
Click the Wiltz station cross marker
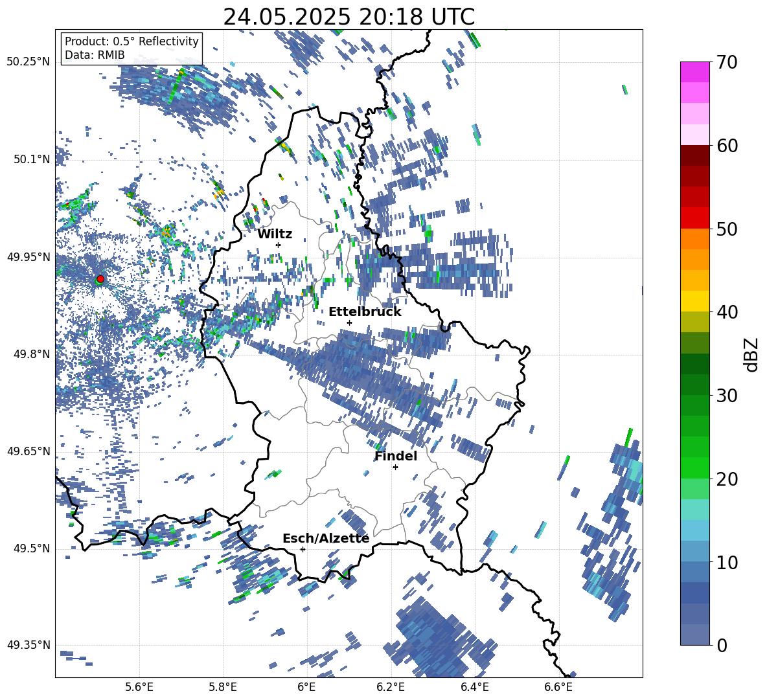click(279, 245)
